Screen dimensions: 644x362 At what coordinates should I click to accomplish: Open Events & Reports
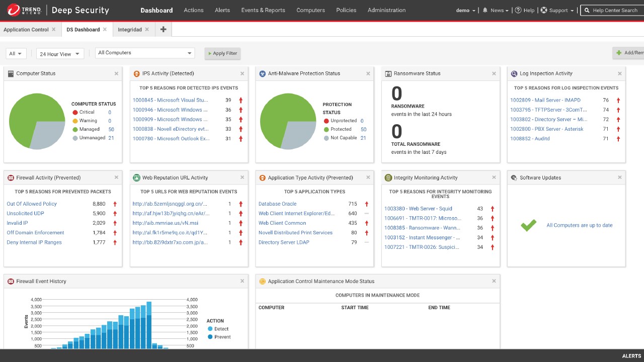tap(263, 10)
